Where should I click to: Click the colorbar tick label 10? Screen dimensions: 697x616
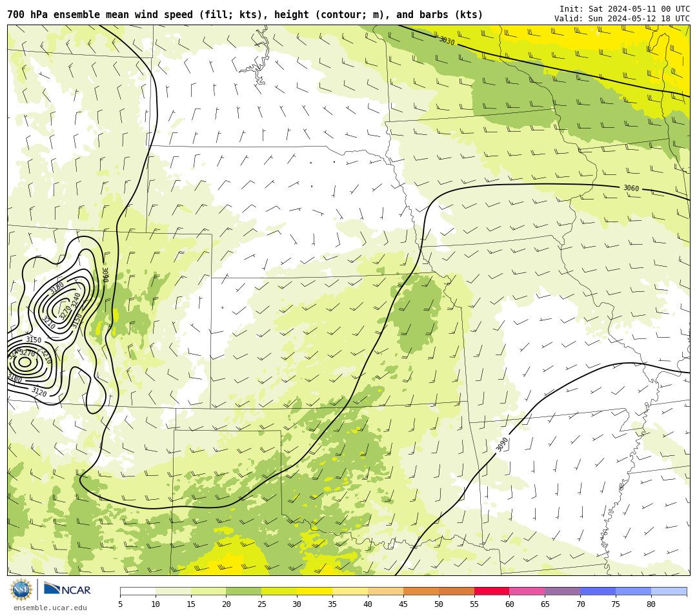click(156, 604)
